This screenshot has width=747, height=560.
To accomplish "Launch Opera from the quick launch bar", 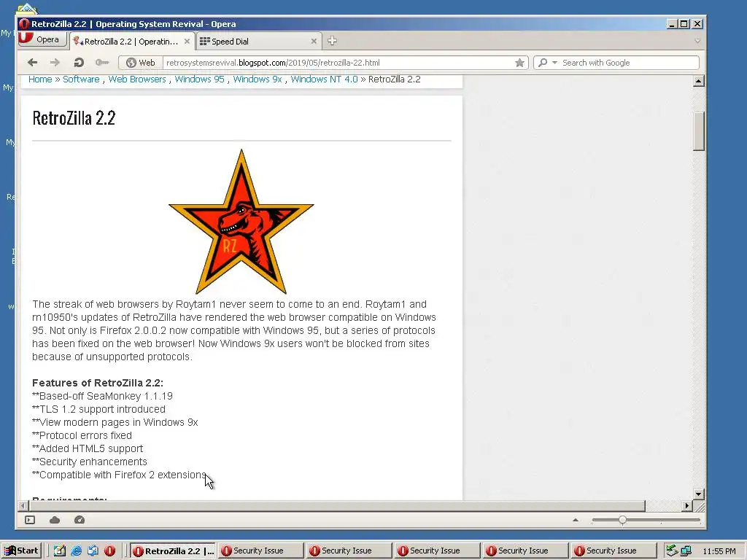I will tap(109, 551).
